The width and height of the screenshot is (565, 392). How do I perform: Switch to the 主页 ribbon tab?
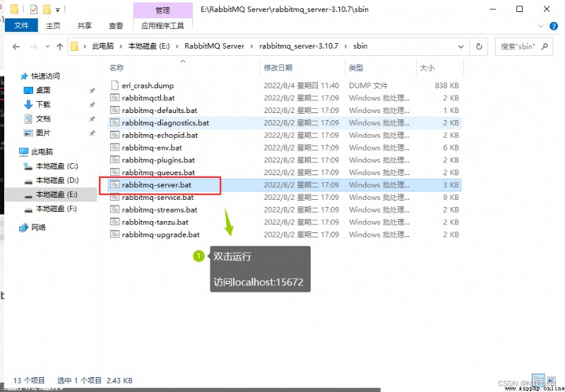(x=54, y=25)
